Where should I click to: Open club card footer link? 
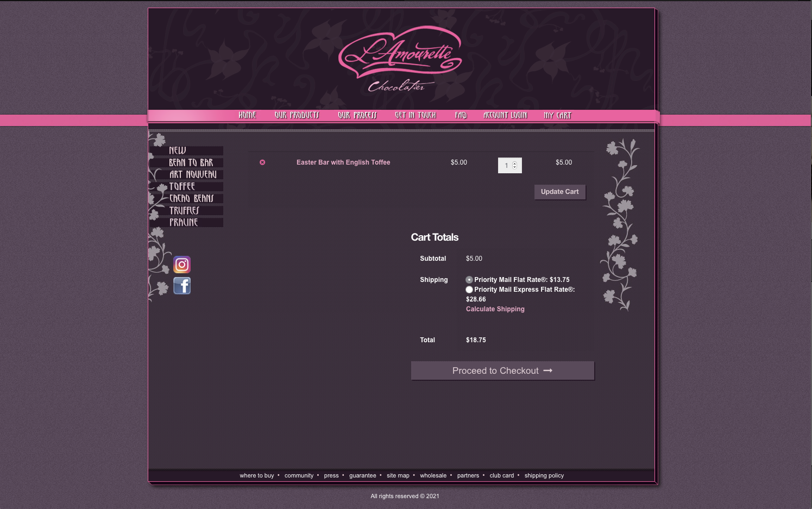(502, 475)
